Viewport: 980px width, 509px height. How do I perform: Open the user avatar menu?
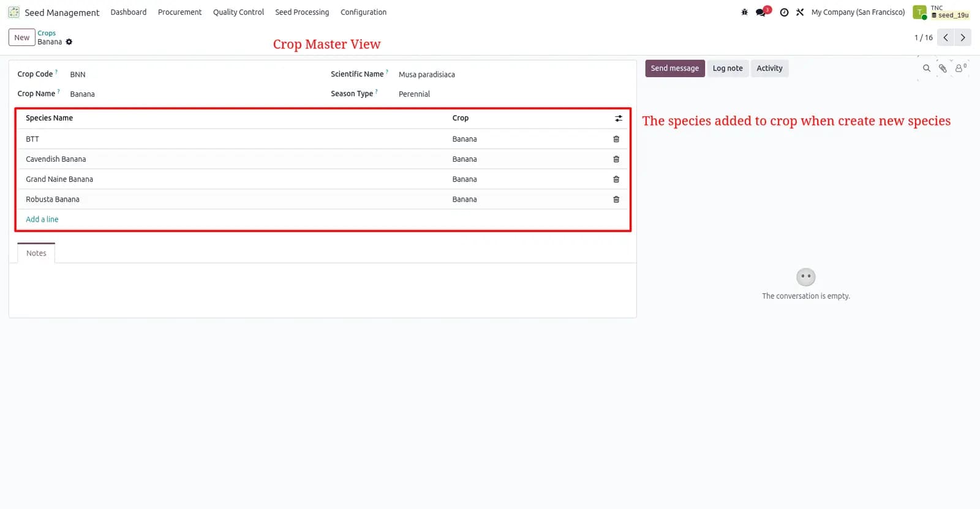[919, 12]
